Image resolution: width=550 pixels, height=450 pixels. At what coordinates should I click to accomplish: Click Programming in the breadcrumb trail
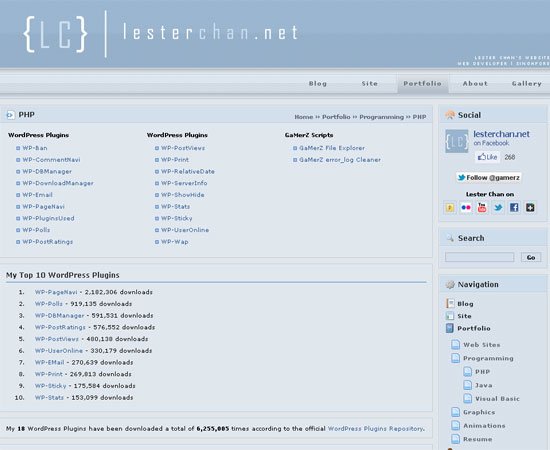point(382,117)
